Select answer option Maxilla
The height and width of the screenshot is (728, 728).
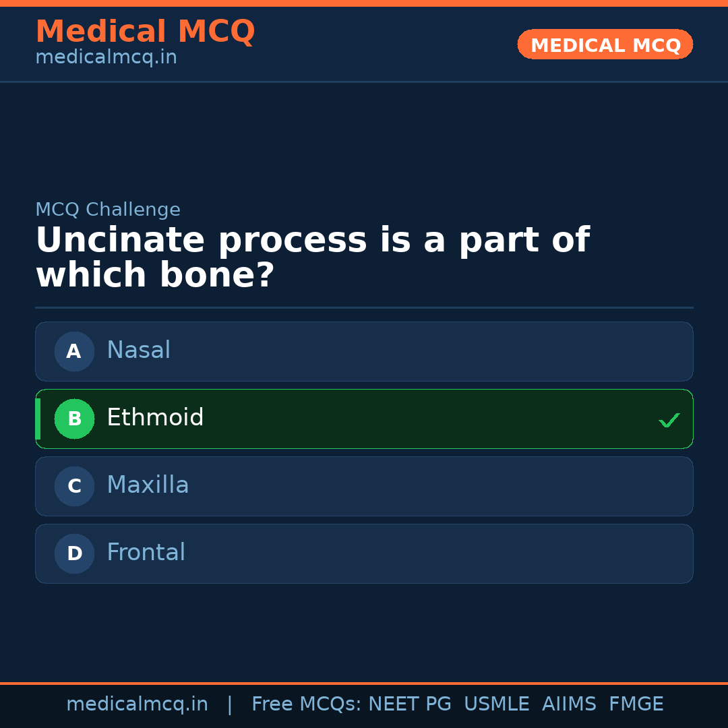(x=364, y=486)
